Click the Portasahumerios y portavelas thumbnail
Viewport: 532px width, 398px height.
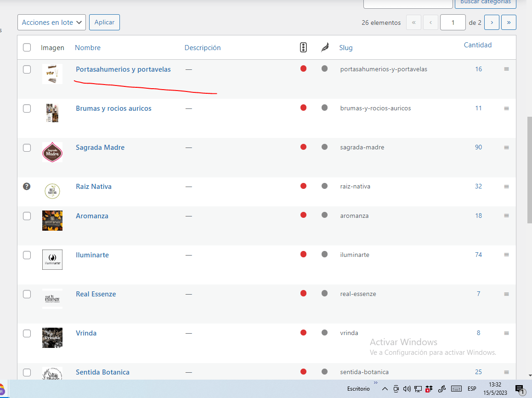click(x=52, y=74)
